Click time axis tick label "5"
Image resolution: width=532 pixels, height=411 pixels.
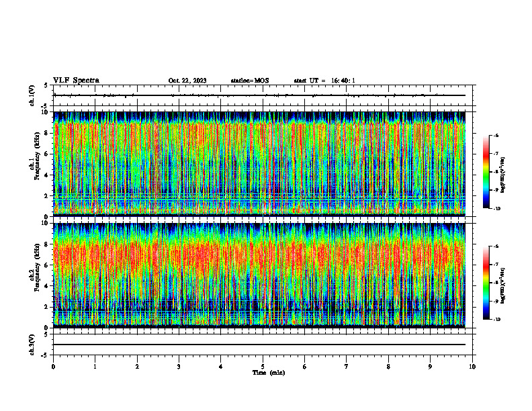263,367
